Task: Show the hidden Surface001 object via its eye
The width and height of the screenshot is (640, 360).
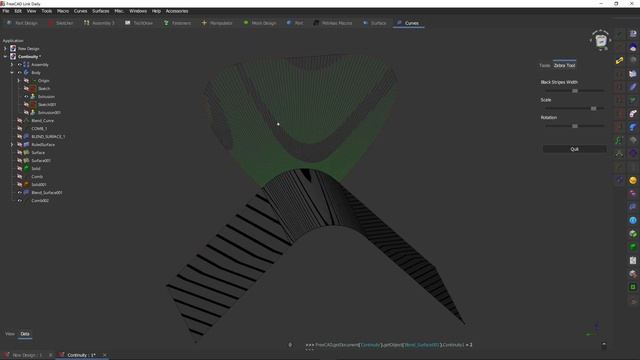Action: (20, 161)
